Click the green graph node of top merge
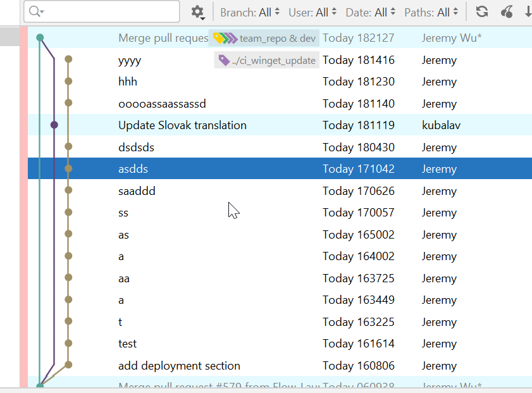532x393 pixels. pos(40,37)
